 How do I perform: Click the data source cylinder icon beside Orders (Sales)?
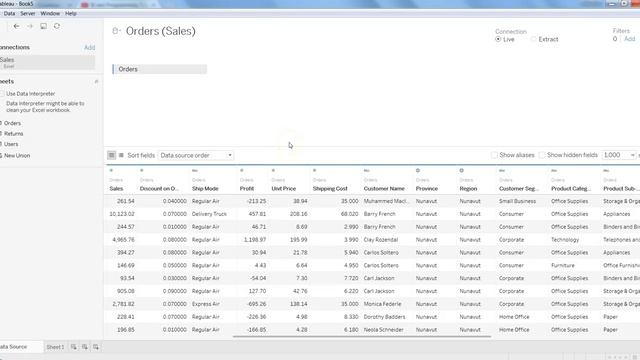116,31
